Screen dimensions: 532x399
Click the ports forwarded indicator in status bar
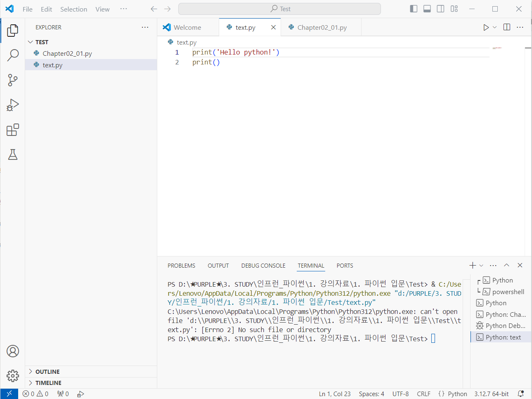[63, 394]
